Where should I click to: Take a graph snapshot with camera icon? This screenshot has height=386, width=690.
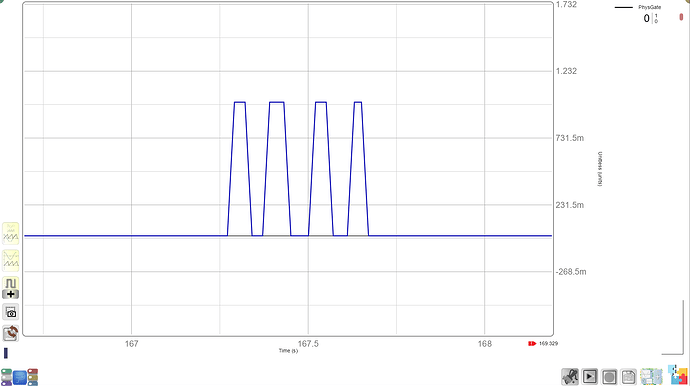(x=11, y=312)
